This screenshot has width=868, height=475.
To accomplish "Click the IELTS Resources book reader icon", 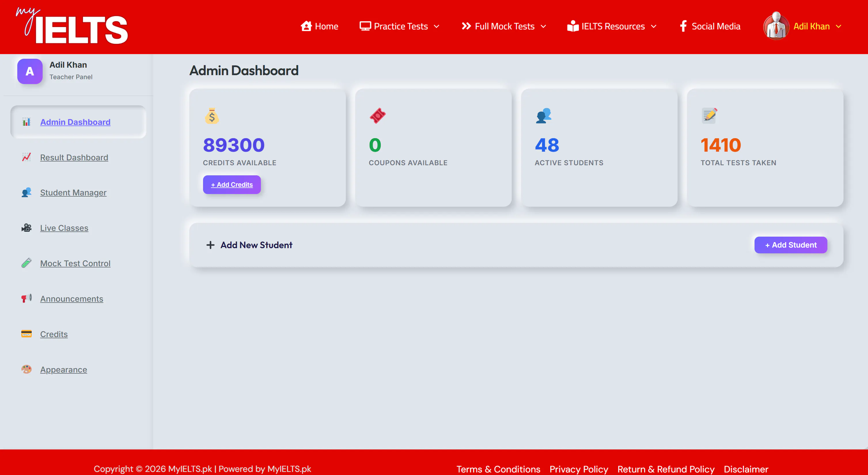I will click(x=573, y=26).
